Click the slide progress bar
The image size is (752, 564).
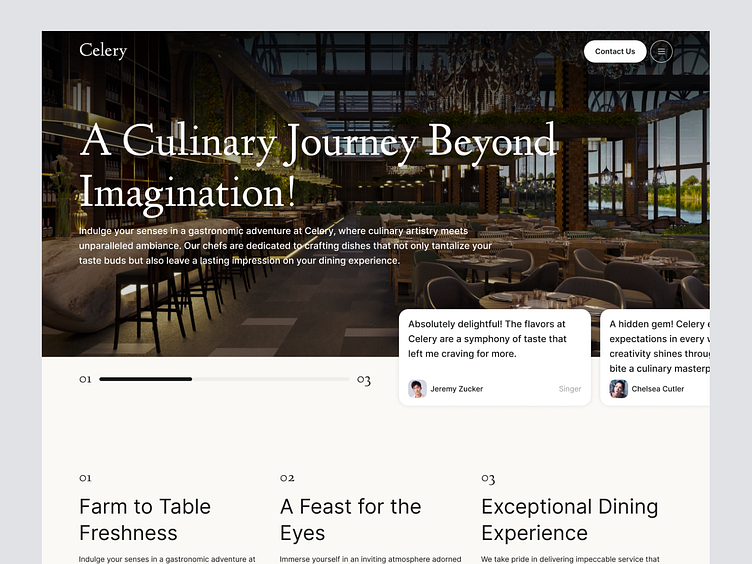[224, 379]
